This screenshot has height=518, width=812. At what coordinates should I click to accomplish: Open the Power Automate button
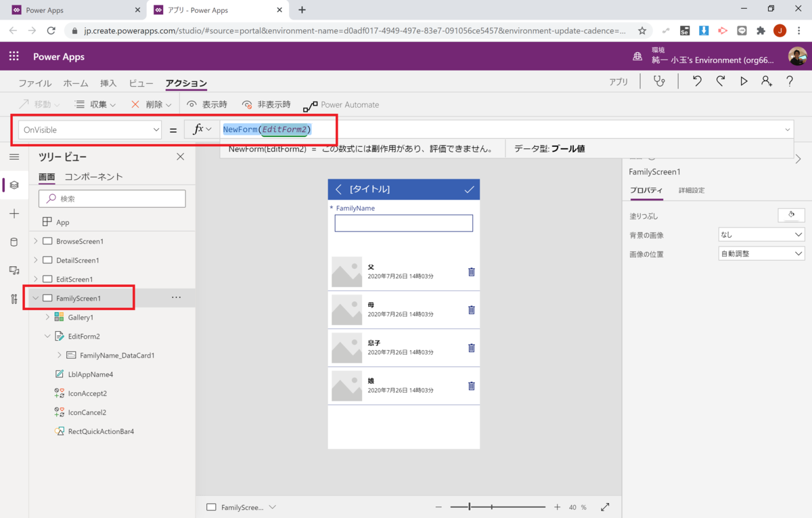(x=342, y=105)
